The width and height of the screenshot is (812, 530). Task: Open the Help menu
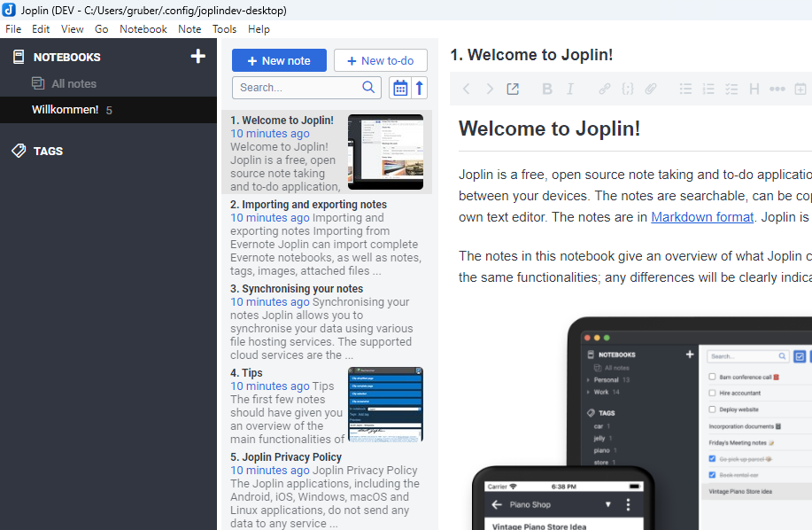coord(259,29)
